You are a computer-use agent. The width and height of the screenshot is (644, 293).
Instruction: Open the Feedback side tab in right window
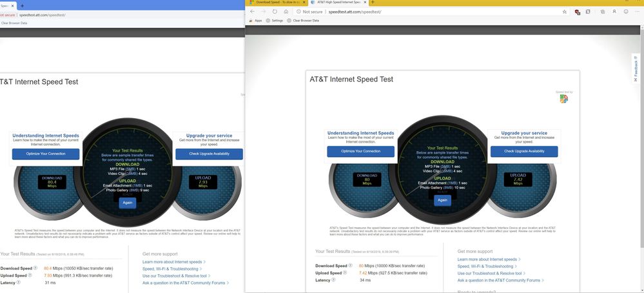pos(636,68)
